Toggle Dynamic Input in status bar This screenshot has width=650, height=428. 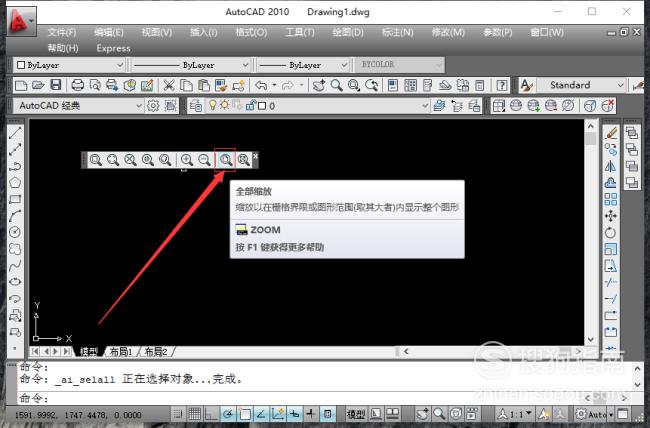click(x=294, y=414)
